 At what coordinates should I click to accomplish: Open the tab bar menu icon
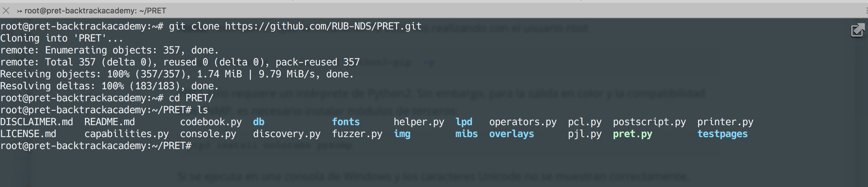pos(867,11)
